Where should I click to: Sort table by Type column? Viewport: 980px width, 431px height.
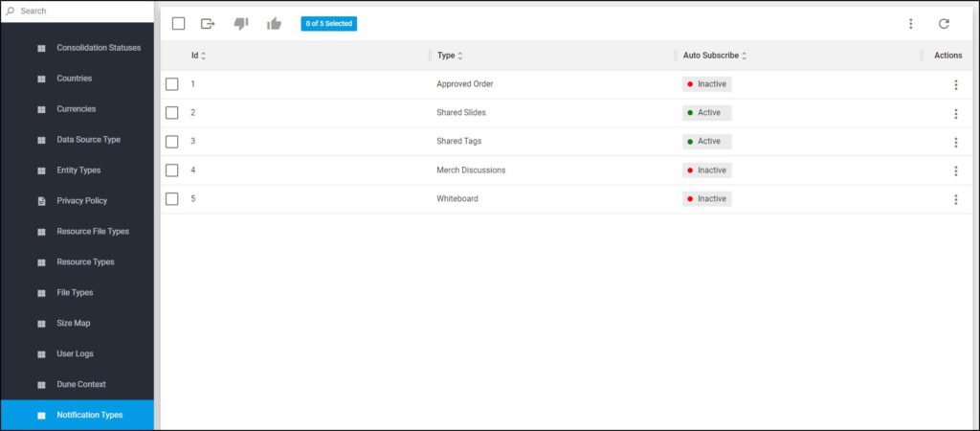pos(450,56)
